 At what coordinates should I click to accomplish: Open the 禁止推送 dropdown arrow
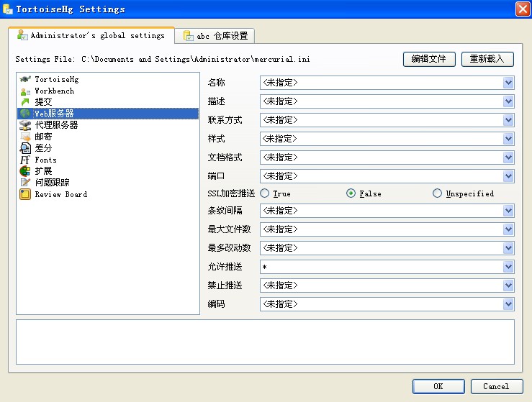pyautogui.click(x=508, y=285)
